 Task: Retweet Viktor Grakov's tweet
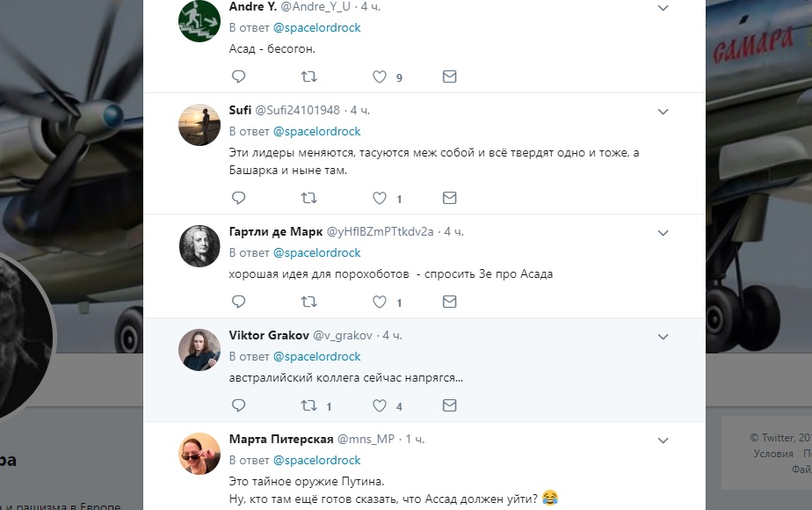(308, 405)
